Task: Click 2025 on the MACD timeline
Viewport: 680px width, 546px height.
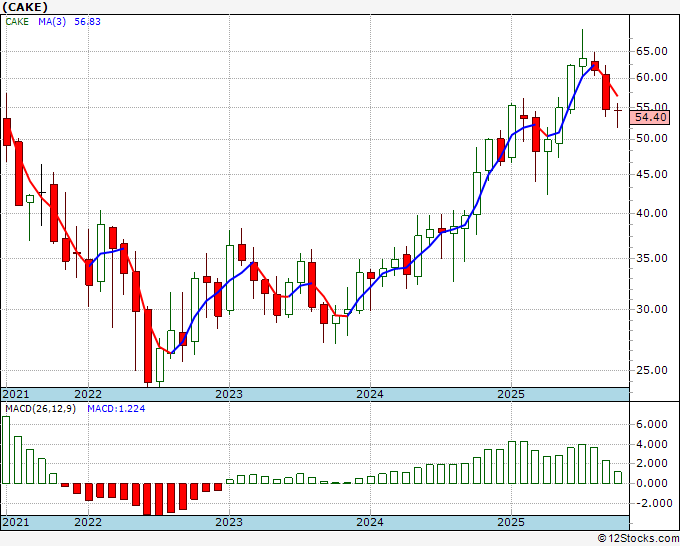Action: [x=511, y=522]
